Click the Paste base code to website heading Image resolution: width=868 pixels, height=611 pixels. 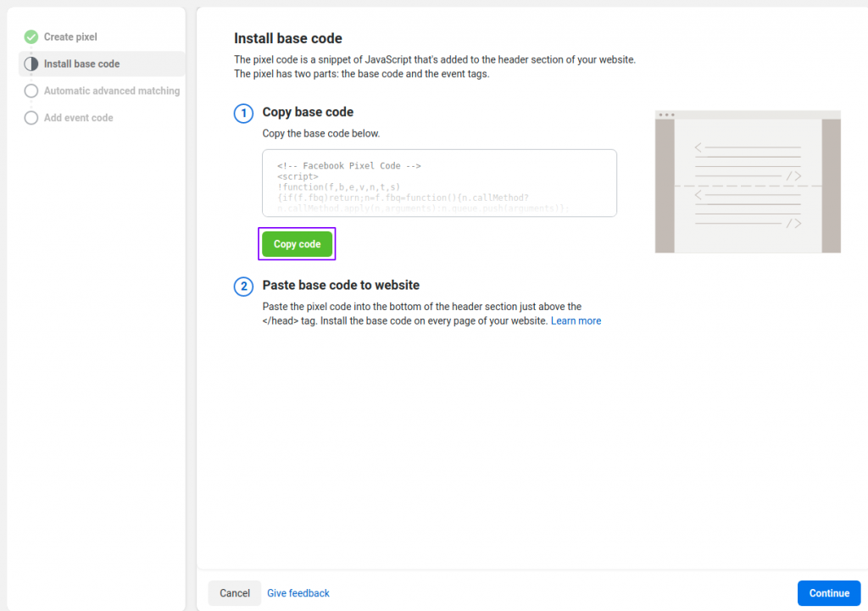point(341,285)
